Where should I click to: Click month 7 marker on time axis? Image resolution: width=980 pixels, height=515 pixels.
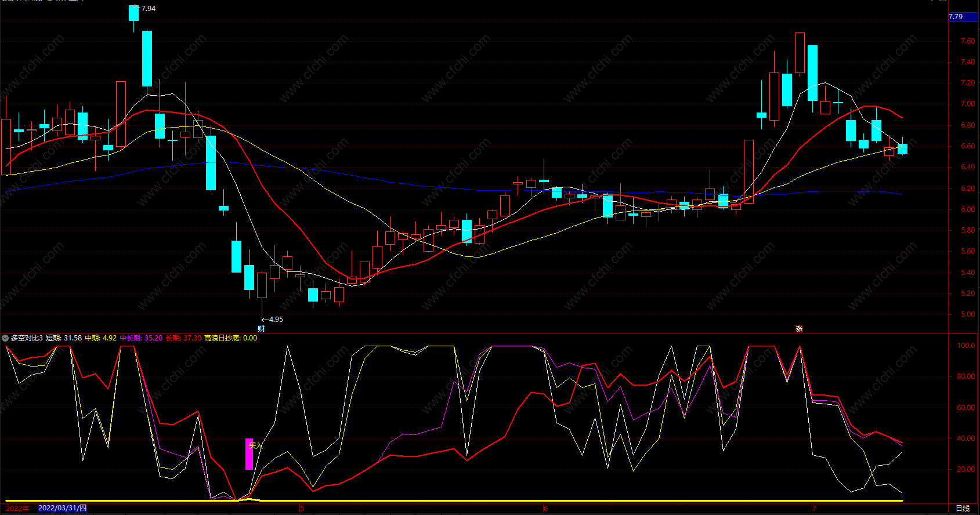814,509
